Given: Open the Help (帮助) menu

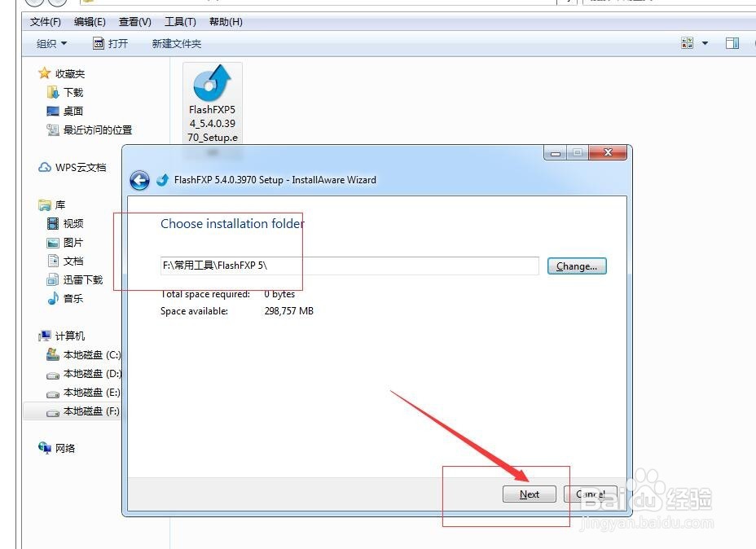Looking at the screenshot, I should pos(226,22).
